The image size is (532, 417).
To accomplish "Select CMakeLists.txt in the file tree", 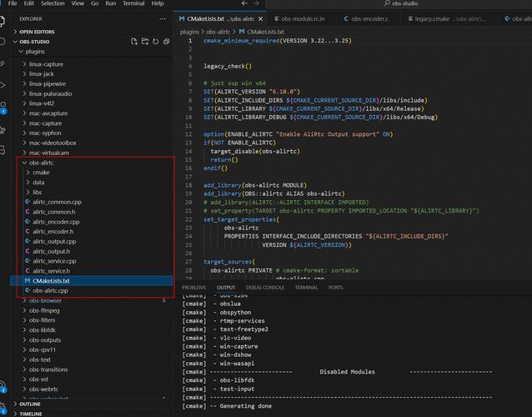I will (x=92, y=280).
